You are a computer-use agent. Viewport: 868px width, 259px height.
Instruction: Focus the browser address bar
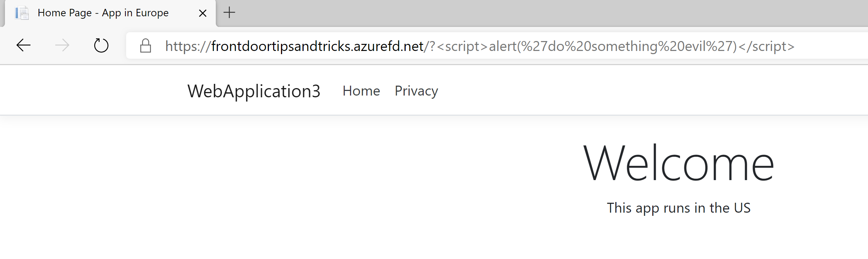tap(496, 46)
